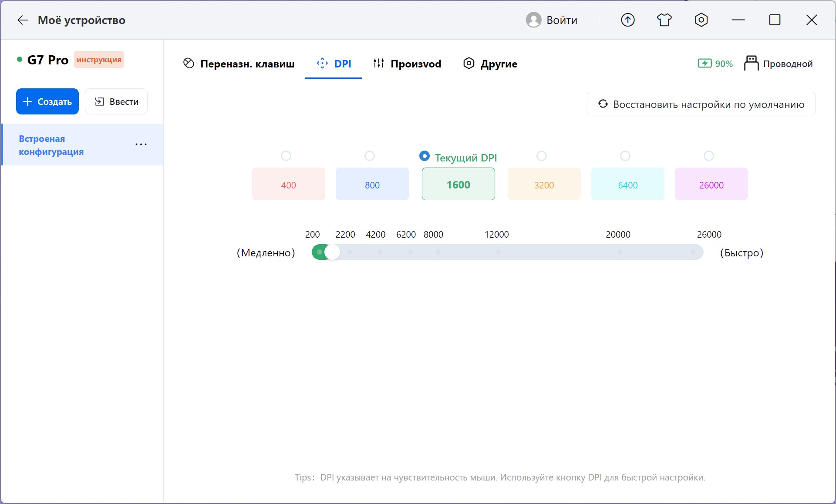Click the Проводной connection label

coord(788,64)
